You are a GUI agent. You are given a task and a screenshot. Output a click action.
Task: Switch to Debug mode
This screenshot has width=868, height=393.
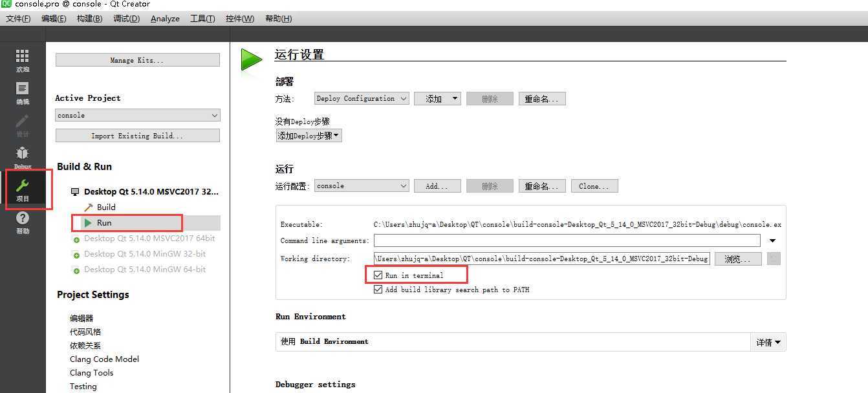23,158
